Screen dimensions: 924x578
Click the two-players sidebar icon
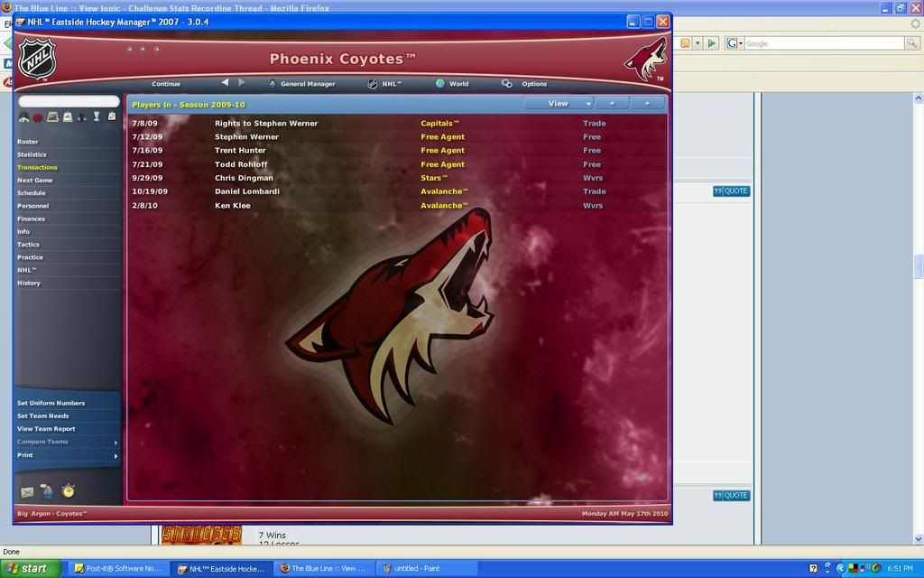pyautogui.click(x=82, y=117)
